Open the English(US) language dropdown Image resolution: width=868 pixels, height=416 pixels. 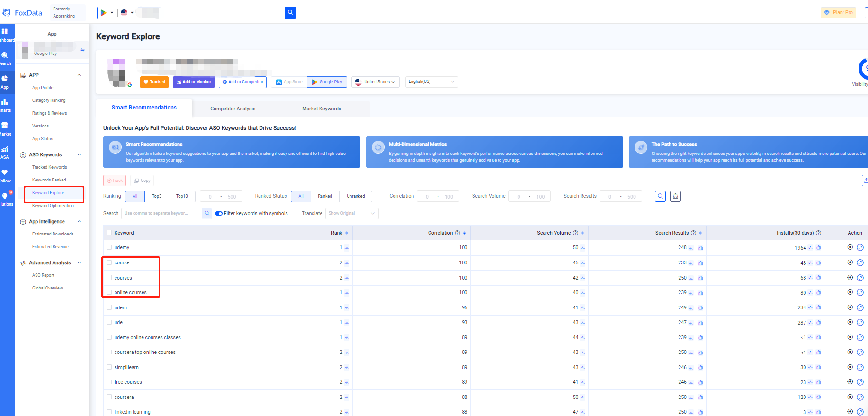[x=431, y=82]
